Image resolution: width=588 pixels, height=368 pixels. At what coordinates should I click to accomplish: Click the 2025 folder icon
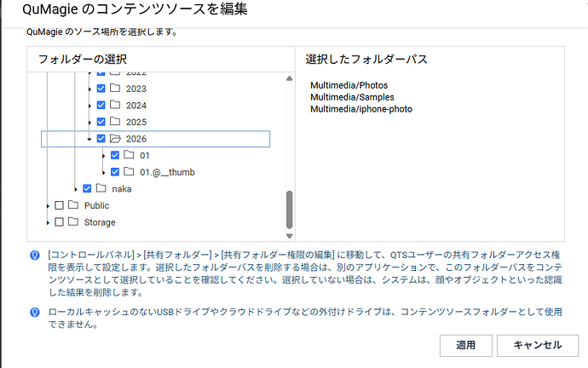pos(115,122)
